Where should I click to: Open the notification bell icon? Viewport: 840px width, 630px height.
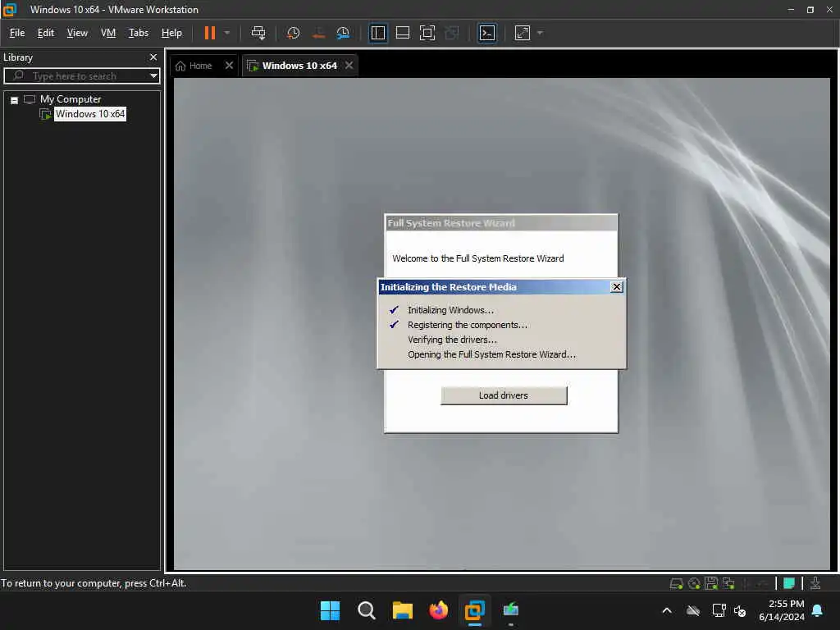click(818, 610)
